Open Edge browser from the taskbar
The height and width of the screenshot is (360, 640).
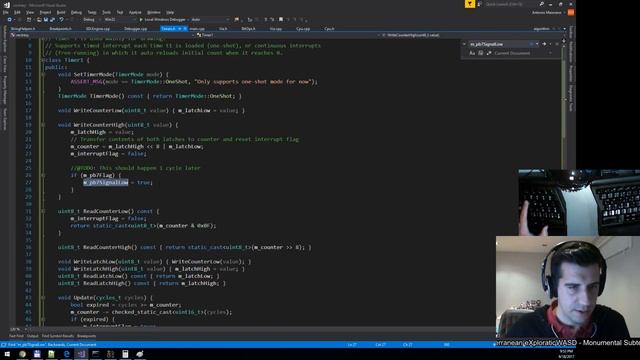[x=67, y=354]
